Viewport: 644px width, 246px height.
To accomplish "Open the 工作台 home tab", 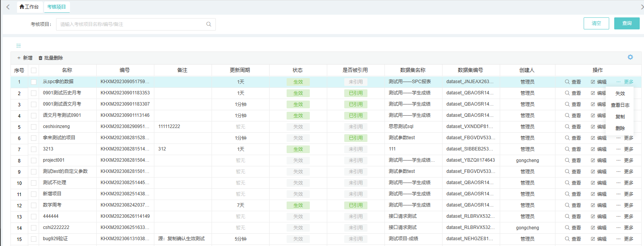I will click(x=29, y=7).
